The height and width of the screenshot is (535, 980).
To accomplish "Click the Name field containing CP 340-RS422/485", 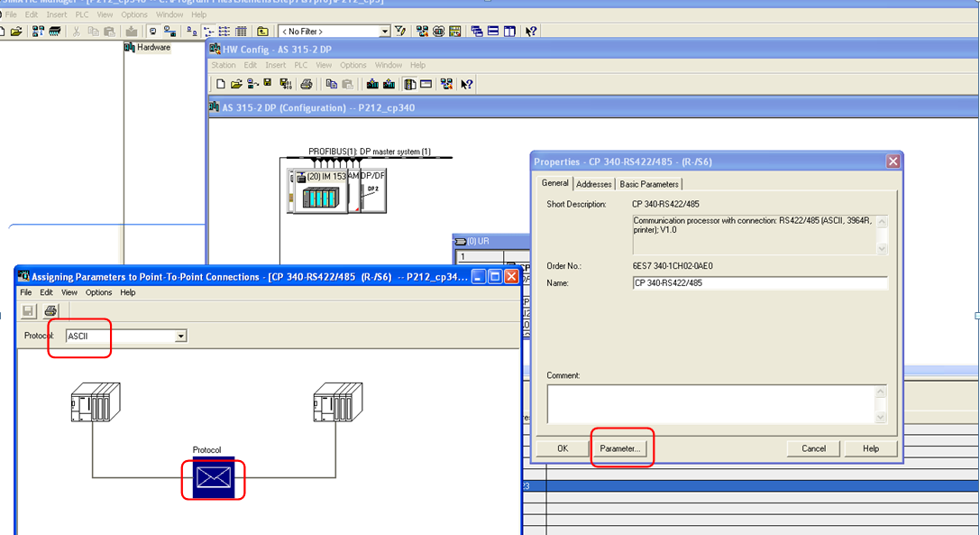I will point(760,282).
